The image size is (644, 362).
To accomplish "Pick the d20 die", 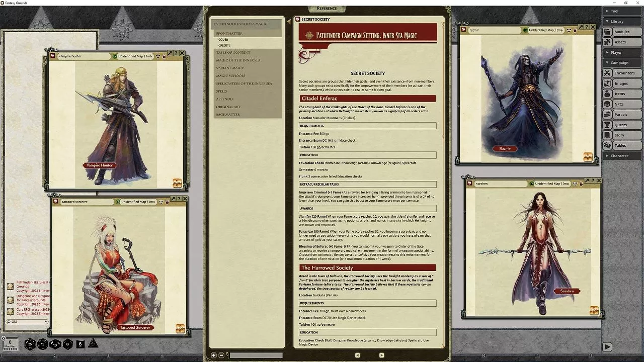I will [x=30, y=344].
